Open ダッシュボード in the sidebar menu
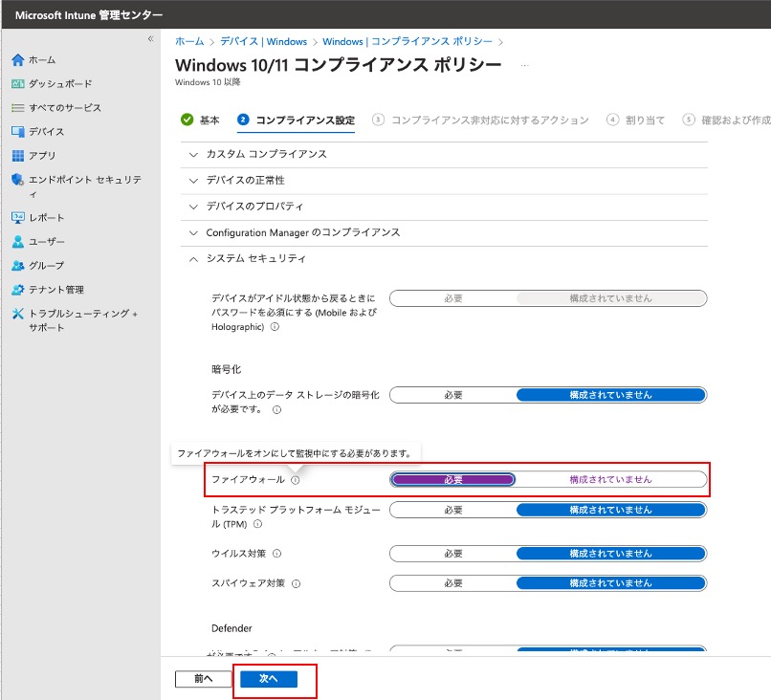Image resolution: width=771 pixels, height=700 pixels. point(60,84)
